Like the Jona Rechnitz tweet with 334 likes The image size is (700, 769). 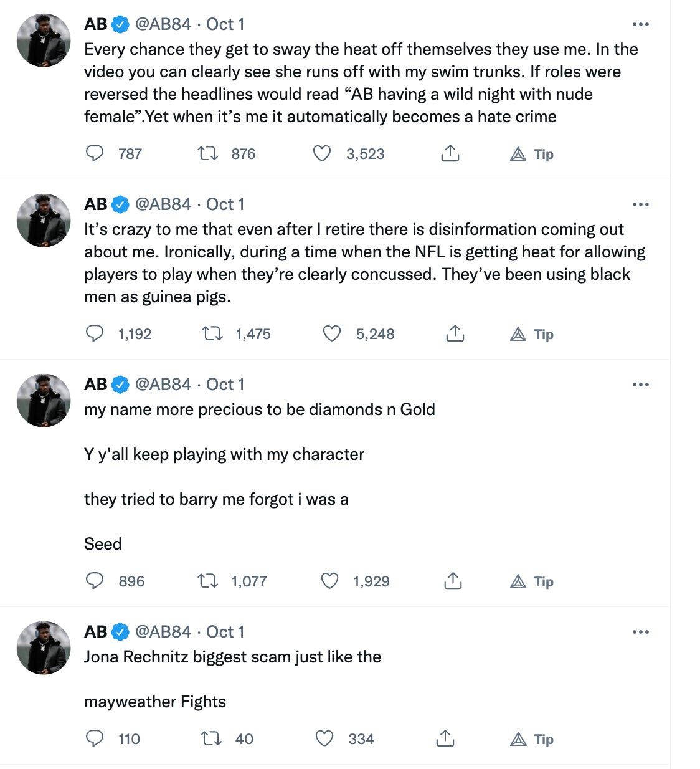(x=324, y=738)
